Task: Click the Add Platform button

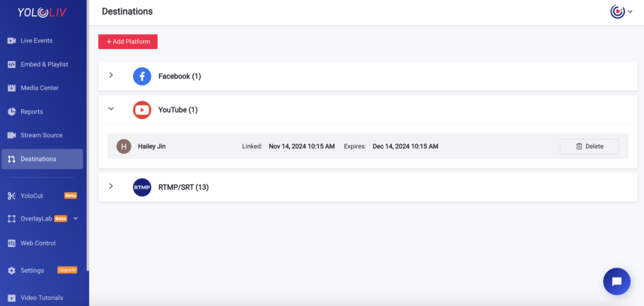Action: (128, 42)
